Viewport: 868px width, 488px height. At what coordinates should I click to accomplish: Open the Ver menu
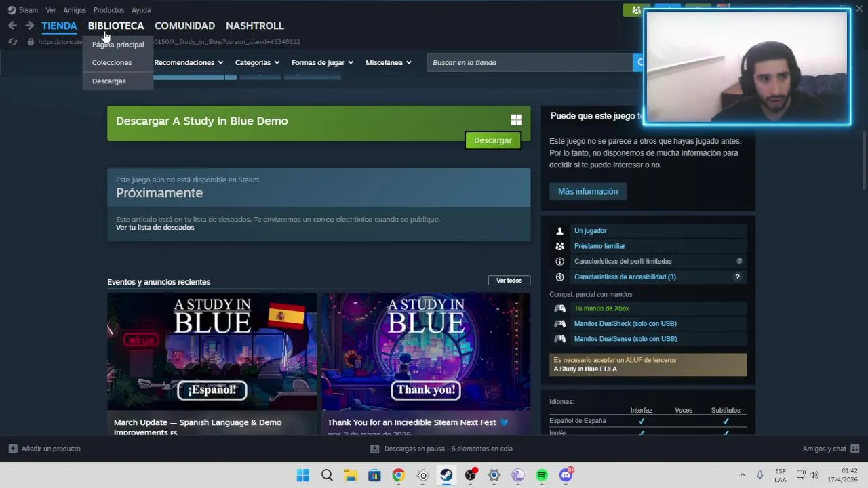coord(51,10)
